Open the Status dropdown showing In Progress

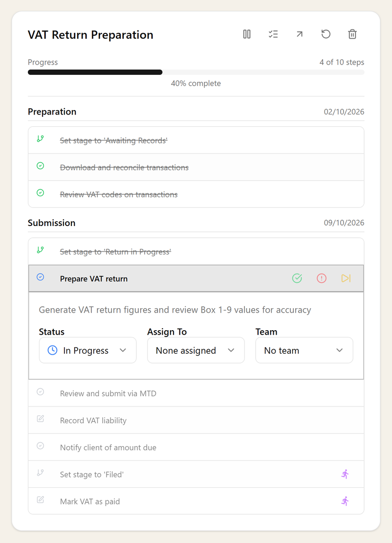pos(88,350)
